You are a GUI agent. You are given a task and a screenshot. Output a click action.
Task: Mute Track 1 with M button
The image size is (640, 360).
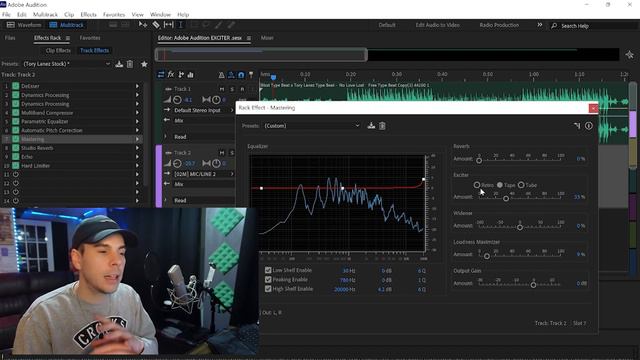coord(222,89)
